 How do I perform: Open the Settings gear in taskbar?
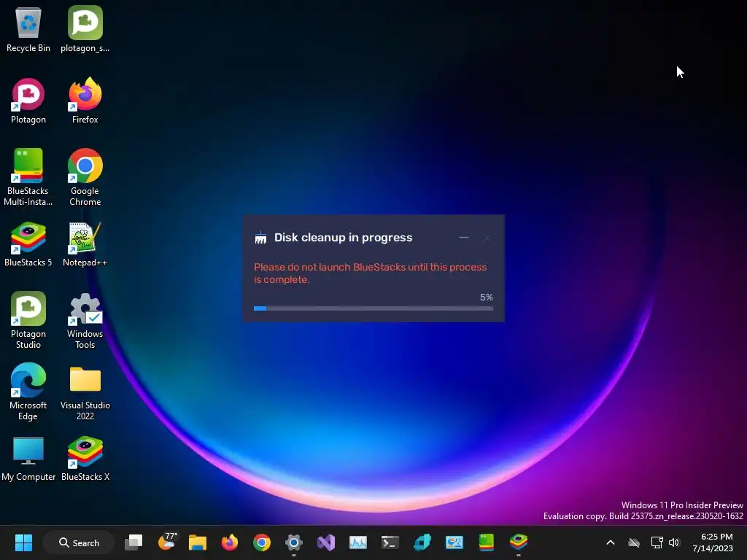tap(293, 542)
